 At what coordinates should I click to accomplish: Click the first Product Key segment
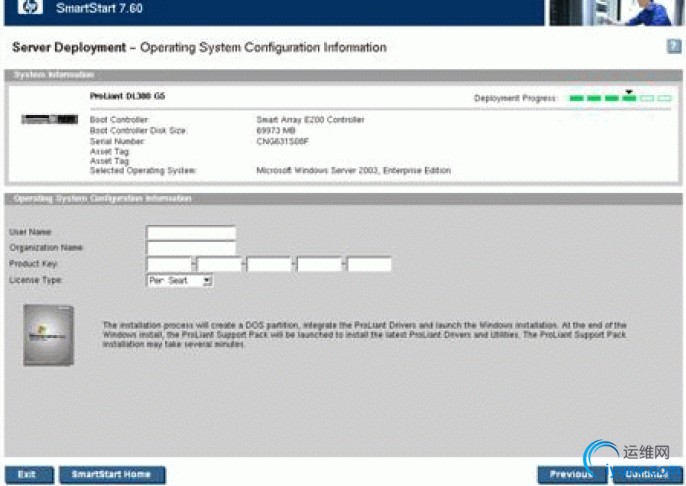click(x=169, y=264)
